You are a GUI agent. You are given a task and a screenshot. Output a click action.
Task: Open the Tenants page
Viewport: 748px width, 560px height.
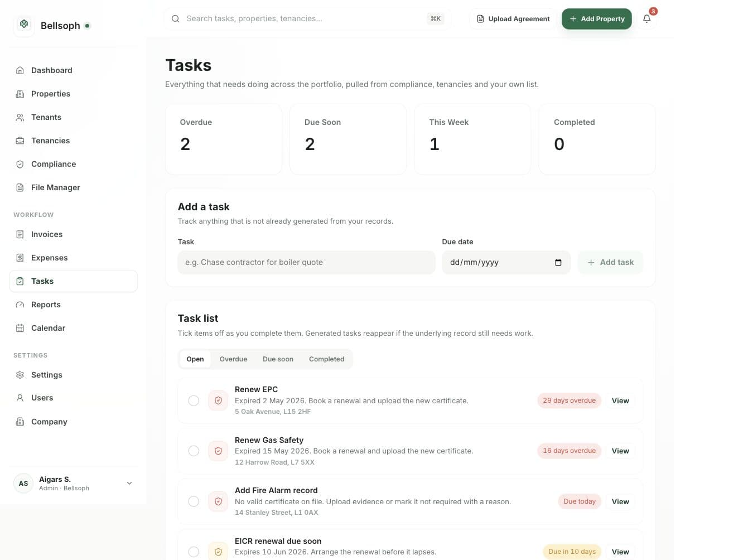click(x=73, y=117)
